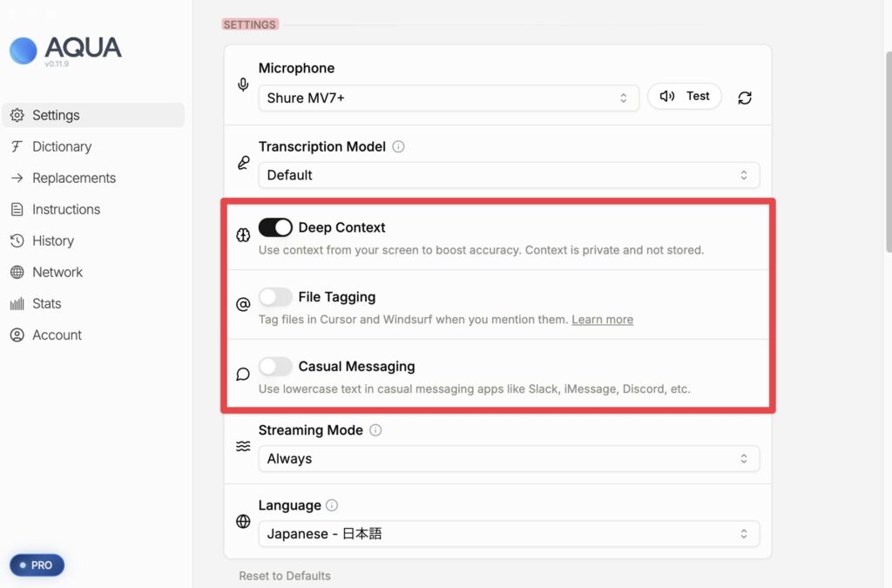
Task: Click the microphone icon beside Microphone setting
Action: coord(243,85)
